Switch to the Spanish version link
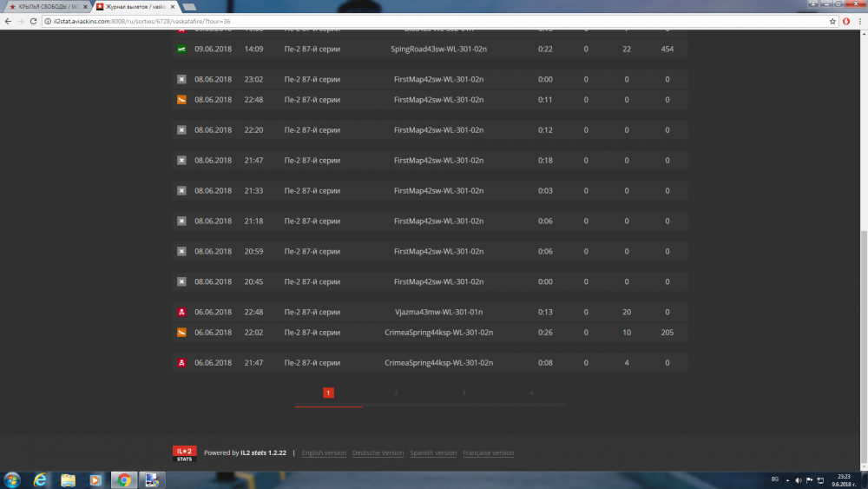Image resolution: width=868 pixels, height=489 pixels. [433, 453]
